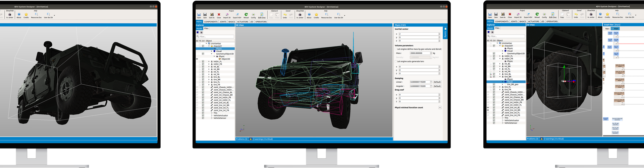The image size is (644, 168).
Task: Click Config gear icon in the middle window toolbar
Action: point(253,15)
